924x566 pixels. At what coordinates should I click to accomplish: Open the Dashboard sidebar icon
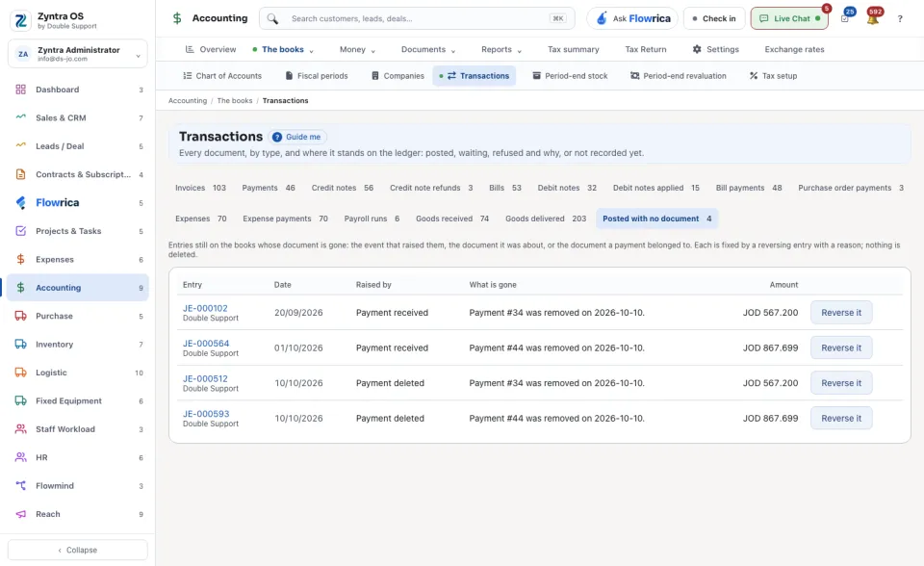(20, 90)
